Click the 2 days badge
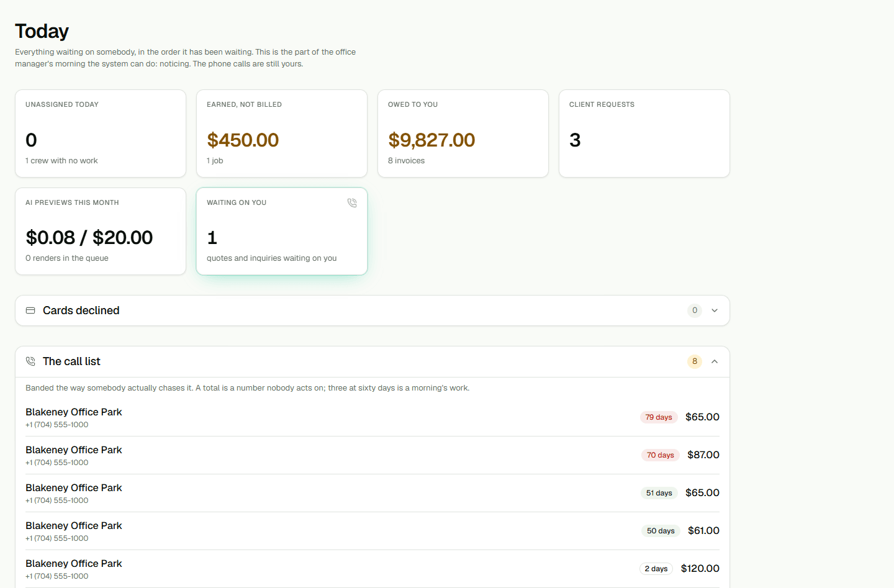The width and height of the screenshot is (894, 588). coord(656,569)
